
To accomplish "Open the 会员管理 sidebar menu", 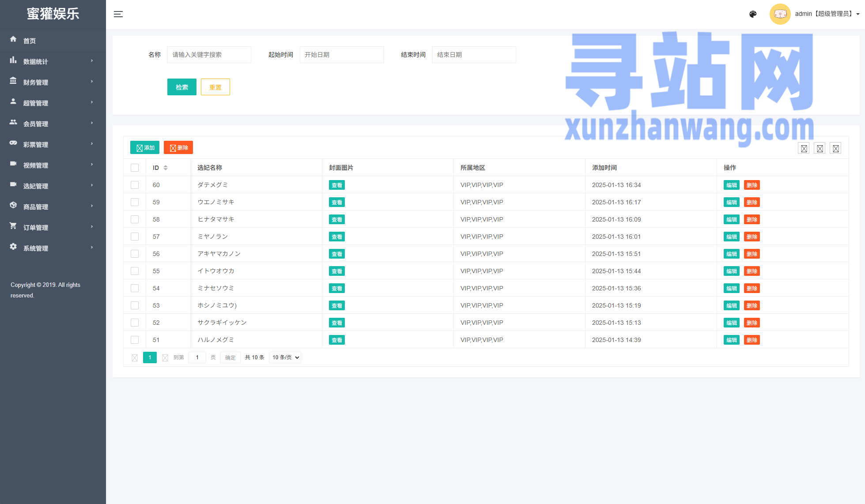I will (x=36, y=124).
